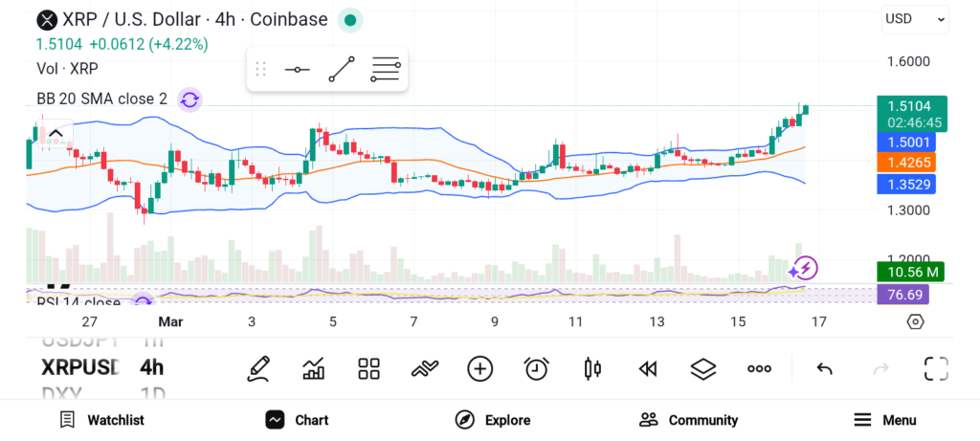This screenshot has height=441, width=980.
Task: Open the indicators chart icon
Action: (313, 368)
